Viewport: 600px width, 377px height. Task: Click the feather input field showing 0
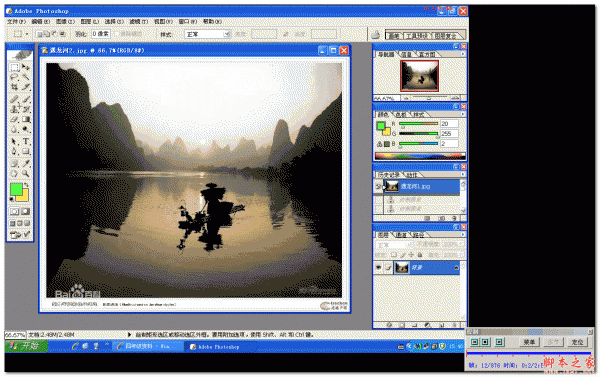(x=101, y=34)
